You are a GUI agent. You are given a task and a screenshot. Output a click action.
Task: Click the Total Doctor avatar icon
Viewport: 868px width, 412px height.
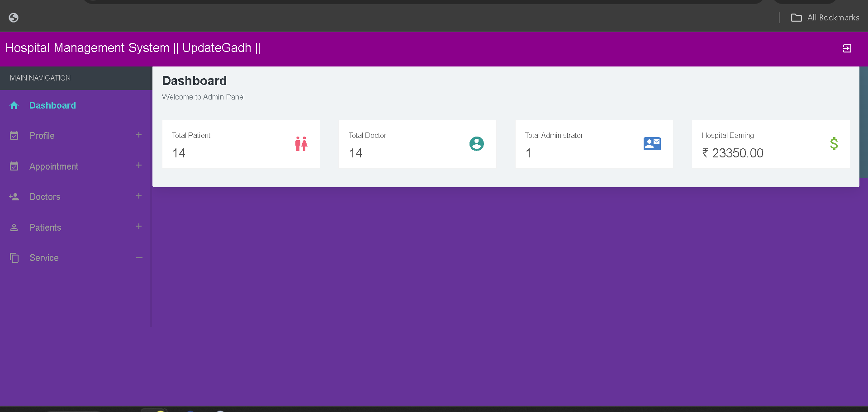(x=476, y=144)
